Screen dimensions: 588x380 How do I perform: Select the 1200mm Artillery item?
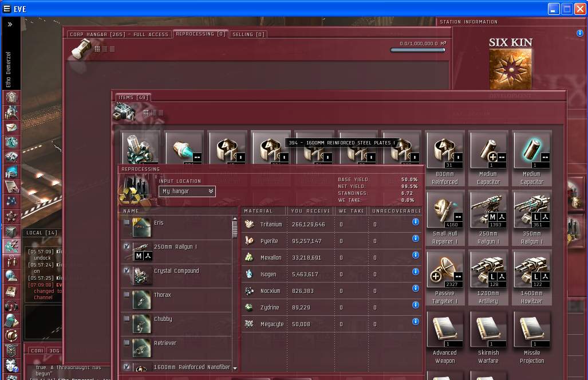tap(488, 278)
